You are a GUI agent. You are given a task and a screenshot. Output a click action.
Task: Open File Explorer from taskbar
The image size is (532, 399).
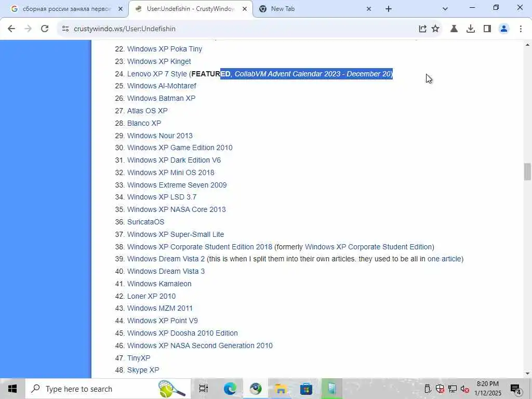click(x=281, y=389)
